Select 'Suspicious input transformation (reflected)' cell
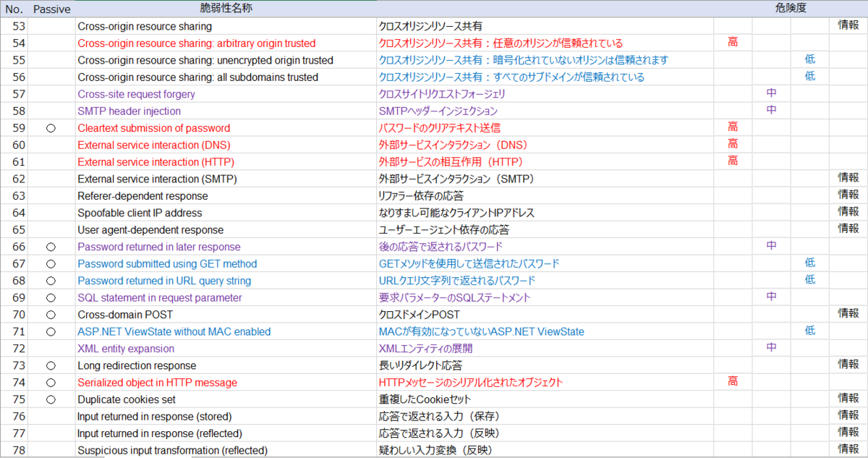Viewport: 868px width, 458px height. 226,451
